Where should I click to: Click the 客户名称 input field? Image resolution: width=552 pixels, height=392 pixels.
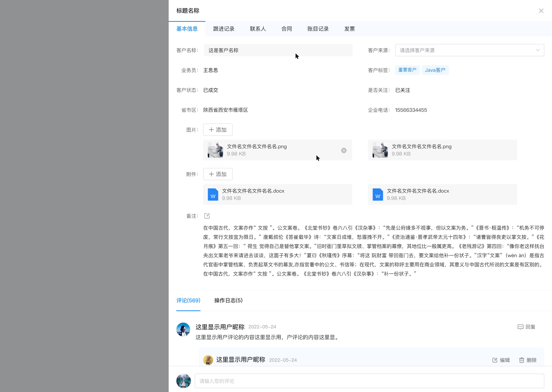click(x=278, y=50)
